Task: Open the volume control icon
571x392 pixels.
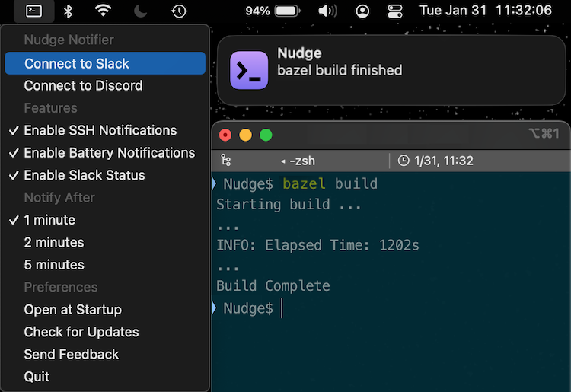Action: click(327, 11)
